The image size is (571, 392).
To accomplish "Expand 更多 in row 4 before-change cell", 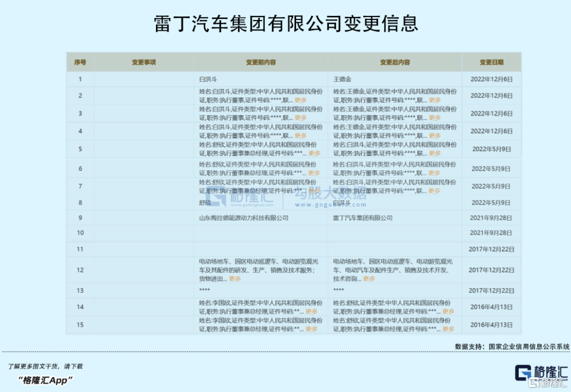I will point(301,135).
